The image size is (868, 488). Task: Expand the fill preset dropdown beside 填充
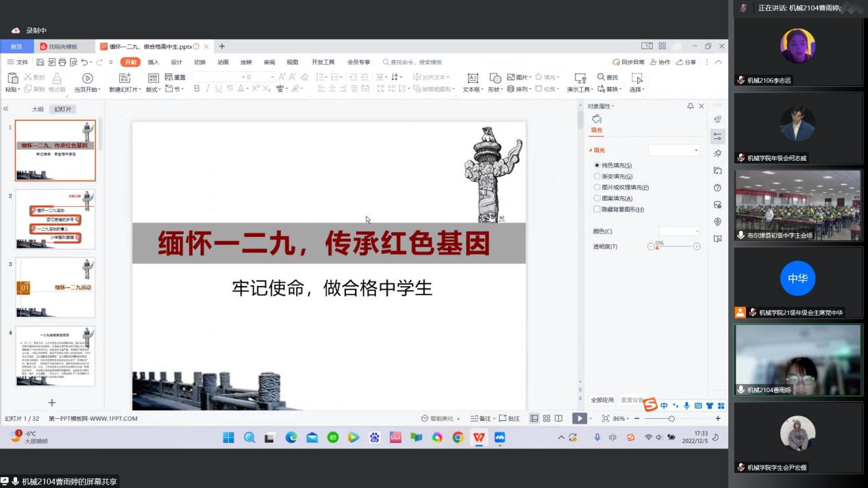click(x=674, y=150)
